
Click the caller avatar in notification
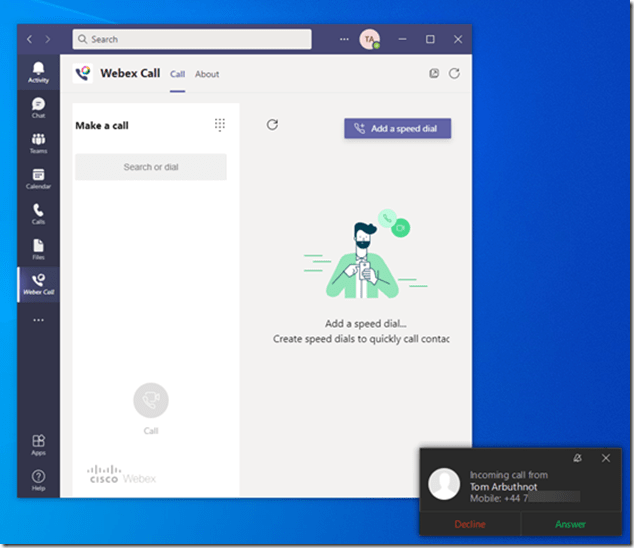click(x=444, y=484)
